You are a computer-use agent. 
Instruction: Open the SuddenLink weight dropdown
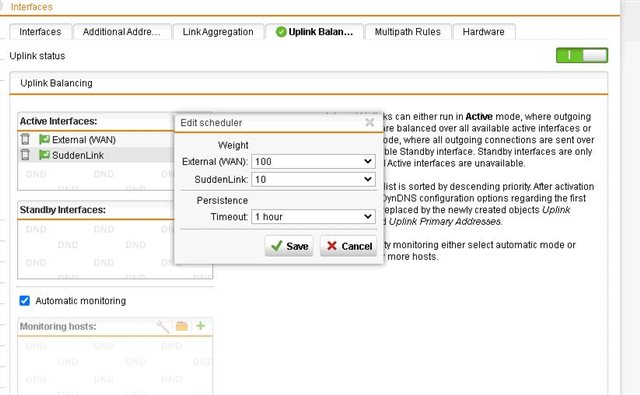click(x=313, y=180)
